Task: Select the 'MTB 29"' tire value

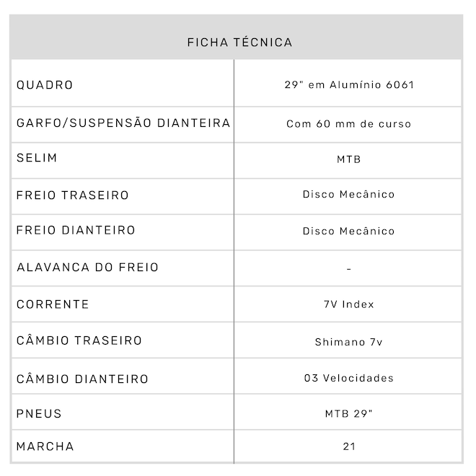Action: point(349,414)
